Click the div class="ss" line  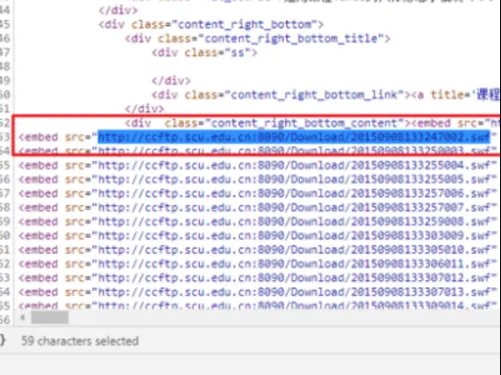(205, 53)
